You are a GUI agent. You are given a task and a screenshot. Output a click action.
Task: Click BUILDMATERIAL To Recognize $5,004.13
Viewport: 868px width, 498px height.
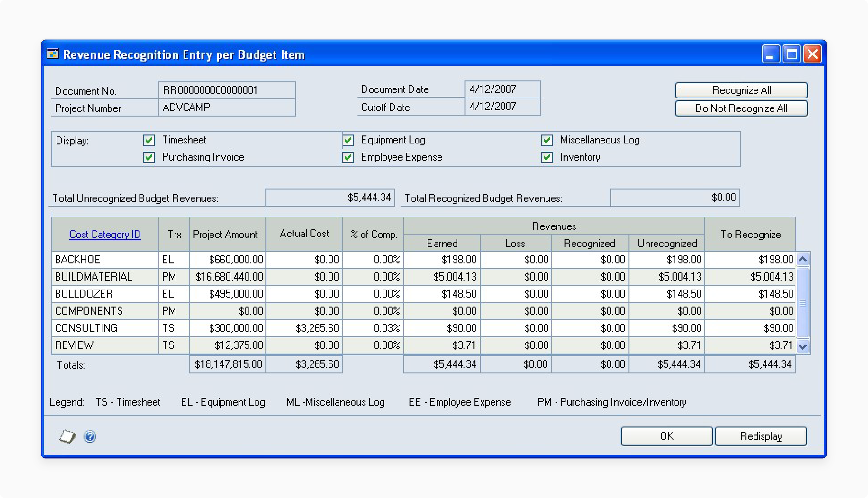point(750,277)
